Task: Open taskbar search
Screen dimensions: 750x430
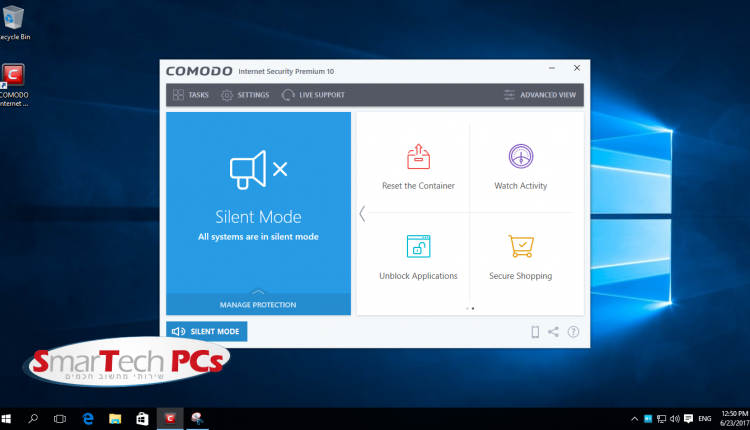Action: coord(33,419)
